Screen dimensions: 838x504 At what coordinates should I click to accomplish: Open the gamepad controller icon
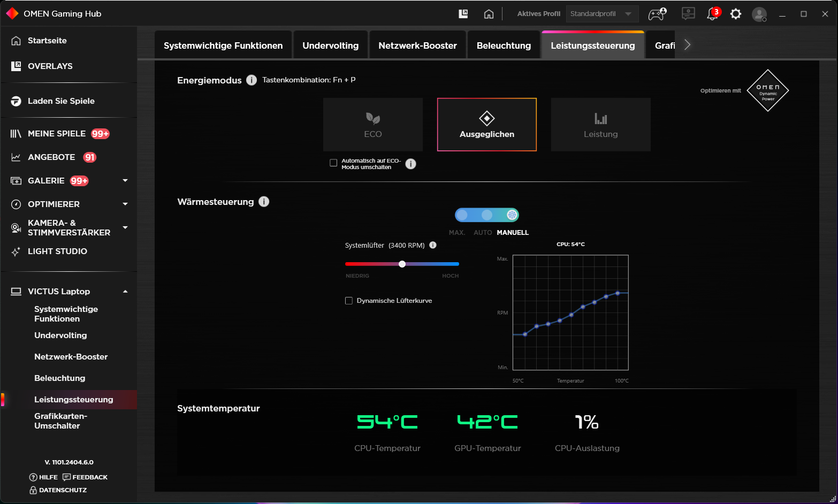click(x=657, y=14)
